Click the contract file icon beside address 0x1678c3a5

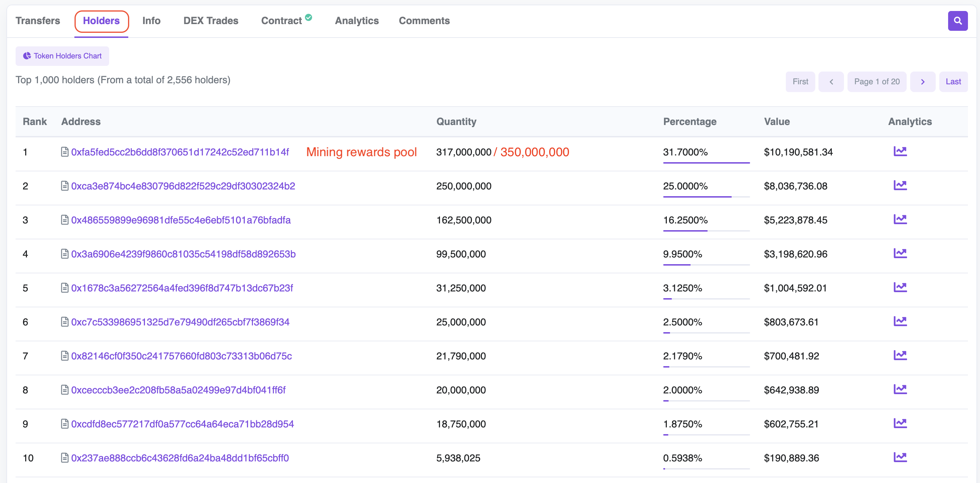(65, 288)
